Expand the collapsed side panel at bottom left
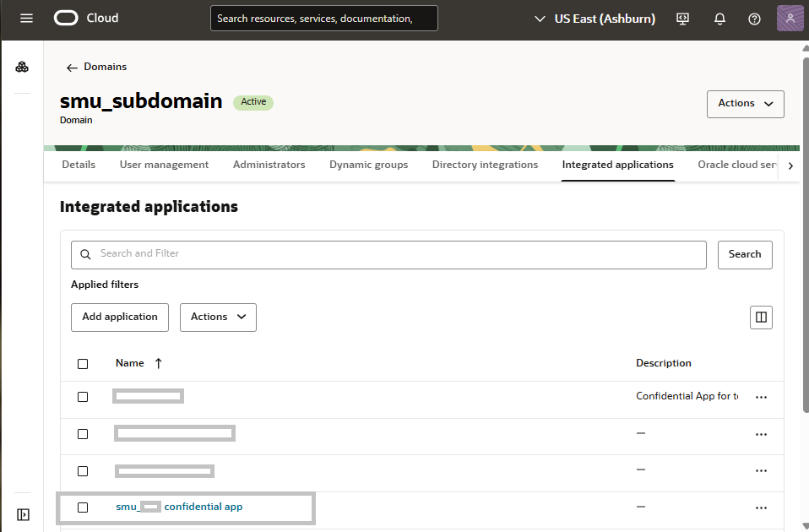The image size is (809, 532). pos(23,513)
